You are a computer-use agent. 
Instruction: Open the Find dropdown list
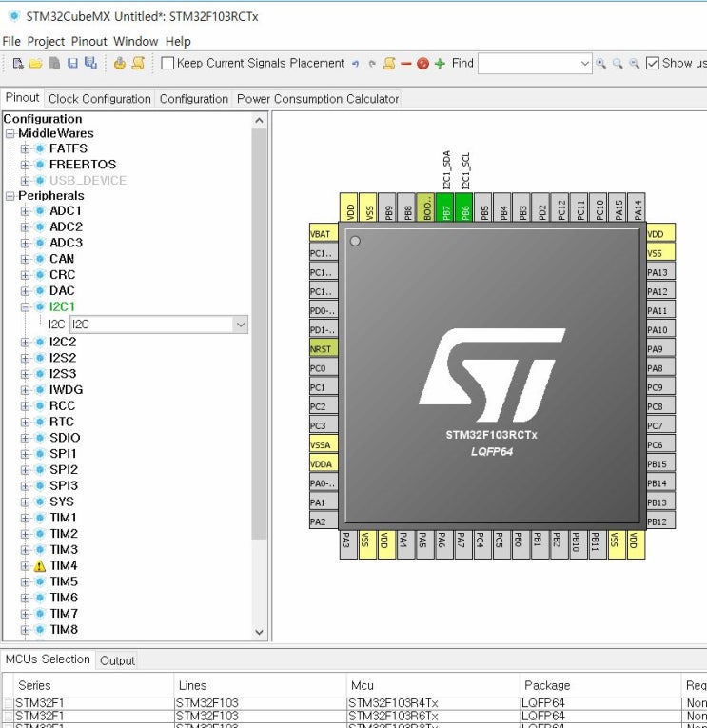(x=585, y=64)
